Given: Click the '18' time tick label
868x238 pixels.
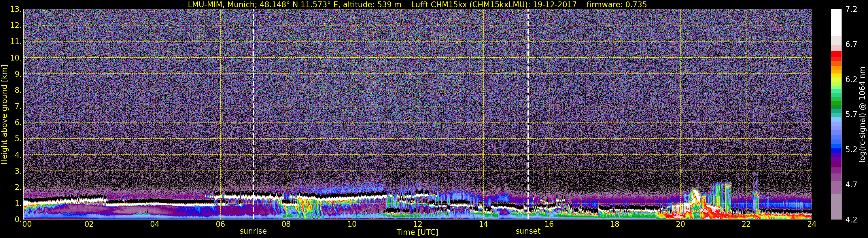Looking at the screenshot, I should pos(614,224).
